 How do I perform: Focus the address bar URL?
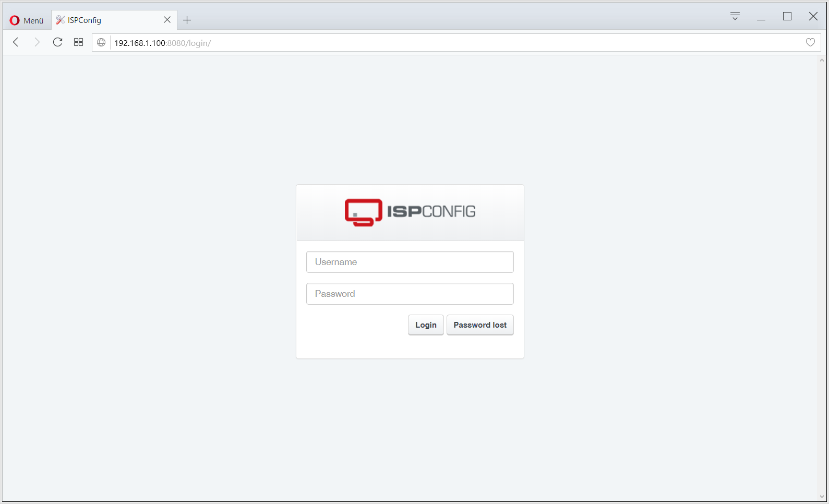(456, 43)
